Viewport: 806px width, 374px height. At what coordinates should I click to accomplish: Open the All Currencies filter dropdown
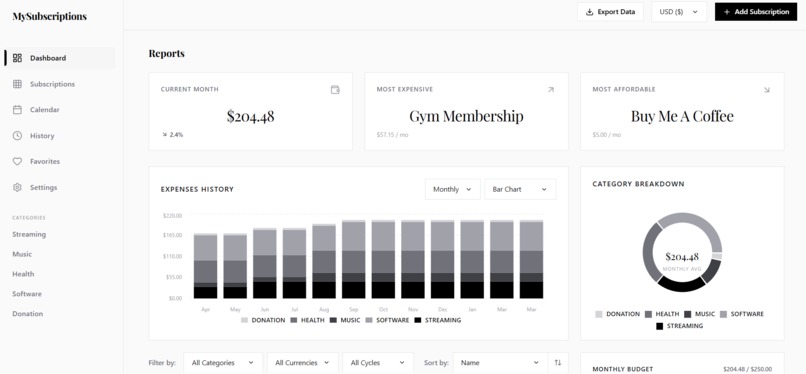click(303, 363)
